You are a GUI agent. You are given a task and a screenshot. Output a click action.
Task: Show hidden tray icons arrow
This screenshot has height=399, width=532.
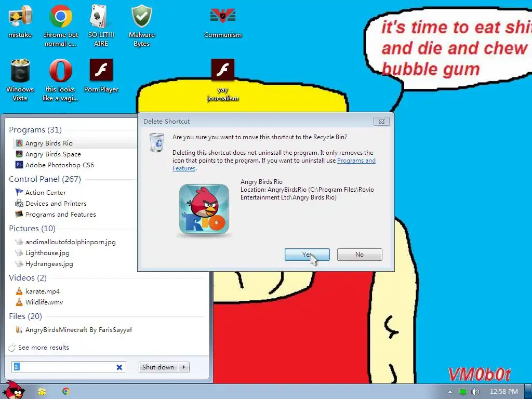(x=450, y=392)
